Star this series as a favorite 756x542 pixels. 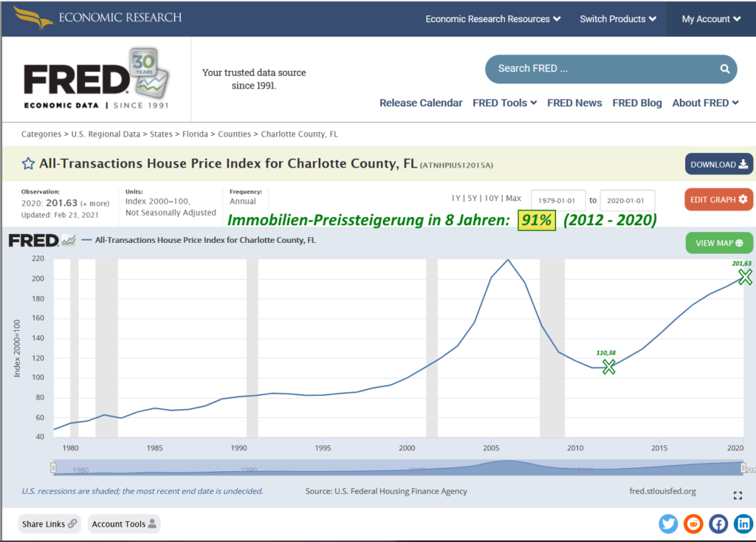[28, 164]
